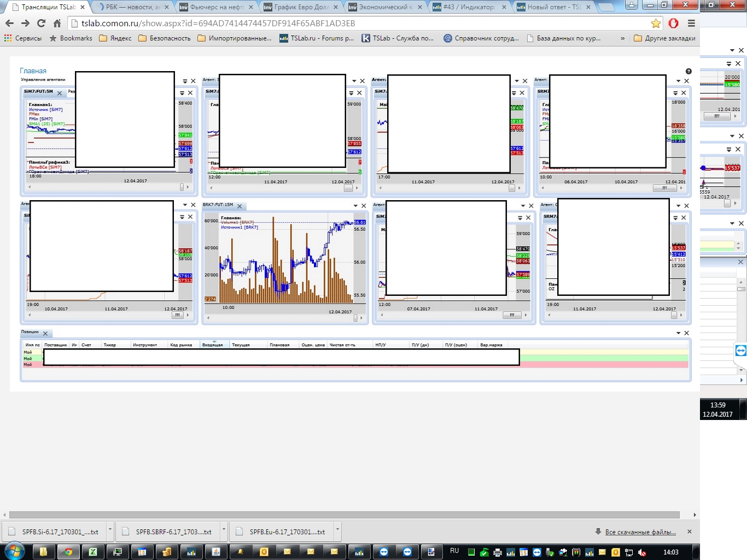This screenshot has height=560, width=747.
Task: Click the BRK7 chart horizontal scrollbar thumb
Action: [355, 318]
